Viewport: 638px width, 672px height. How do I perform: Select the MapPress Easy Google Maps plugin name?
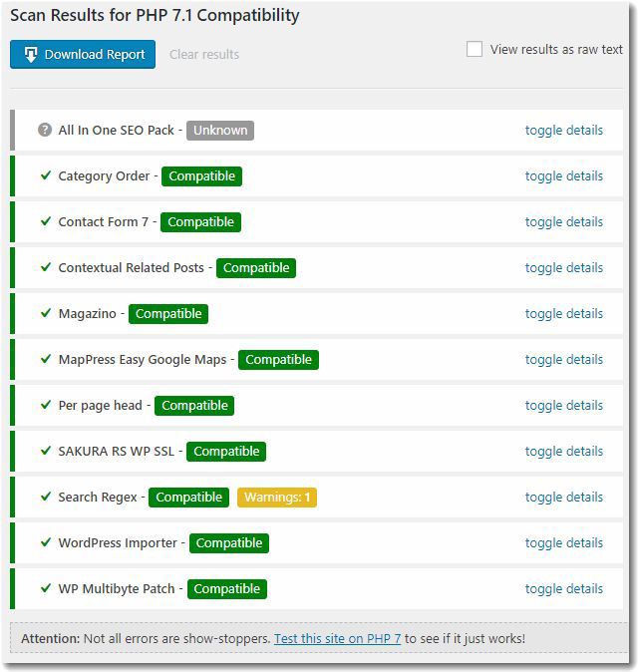pos(143,360)
